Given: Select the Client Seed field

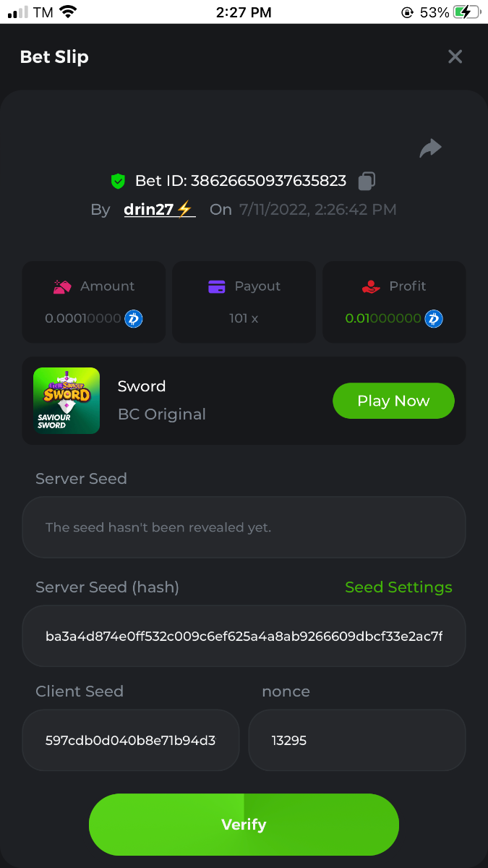Looking at the screenshot, I should (131, 740).
